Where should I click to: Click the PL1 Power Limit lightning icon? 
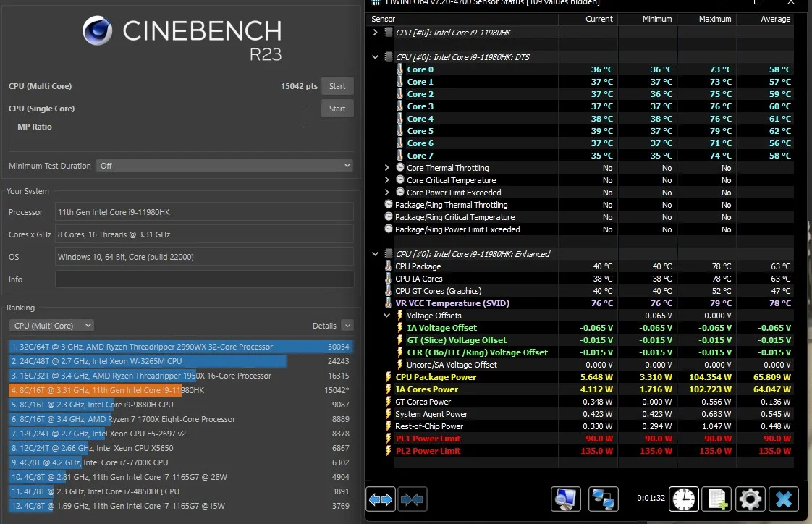pos(389,439)
